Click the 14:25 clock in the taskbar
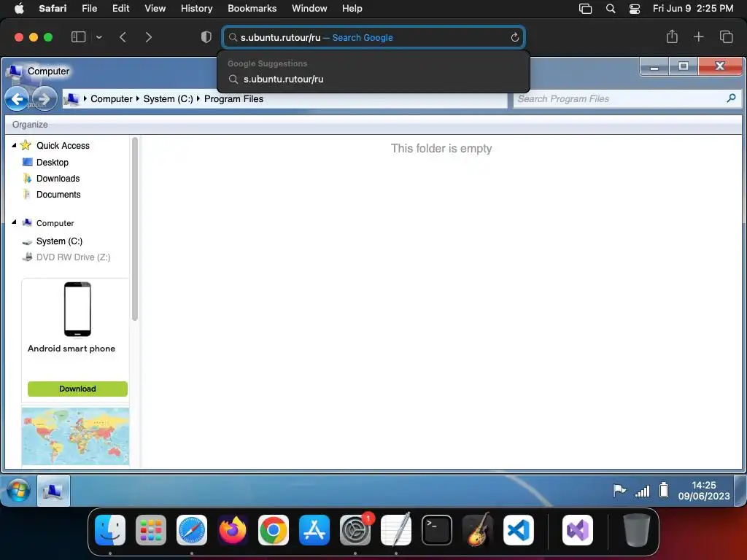 [704, 491]
